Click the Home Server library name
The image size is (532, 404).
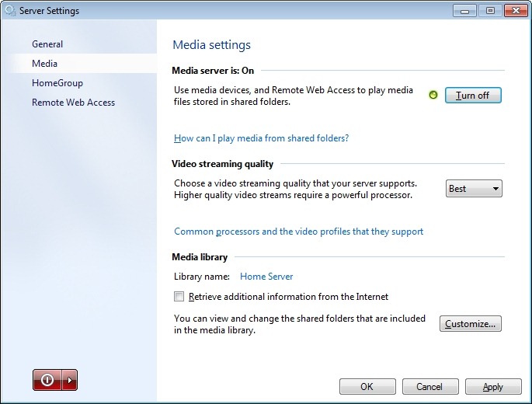266,276
